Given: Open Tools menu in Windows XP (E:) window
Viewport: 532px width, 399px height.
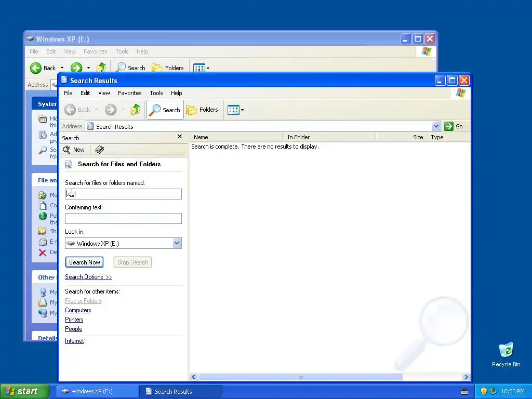Looking at the screenshot, I should pos(122,51).
